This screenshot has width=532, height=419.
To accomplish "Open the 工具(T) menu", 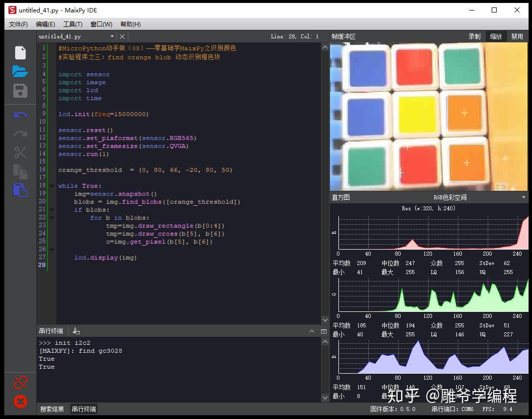I will point(72,24).
